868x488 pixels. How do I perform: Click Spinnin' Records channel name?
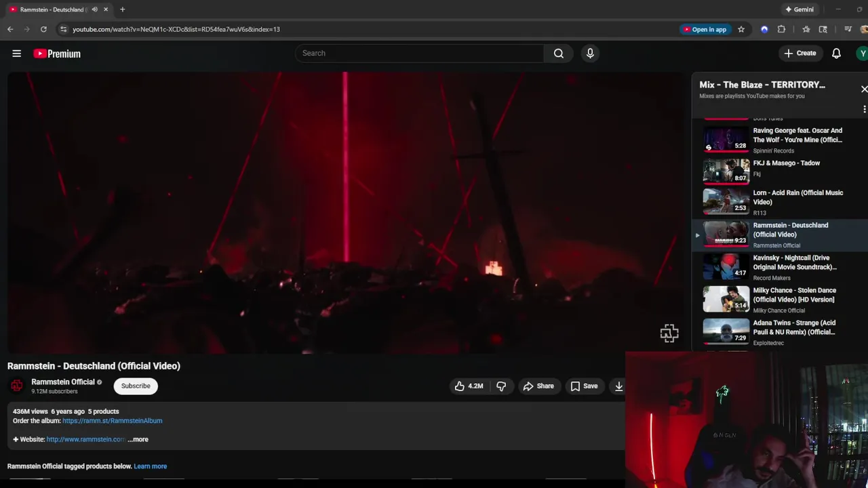click(x=773, y=150)
